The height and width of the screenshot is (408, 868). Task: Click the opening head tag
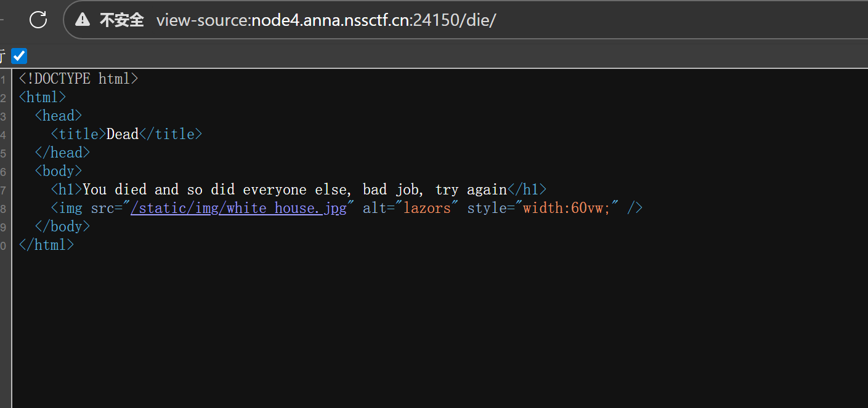click(58, 116)
